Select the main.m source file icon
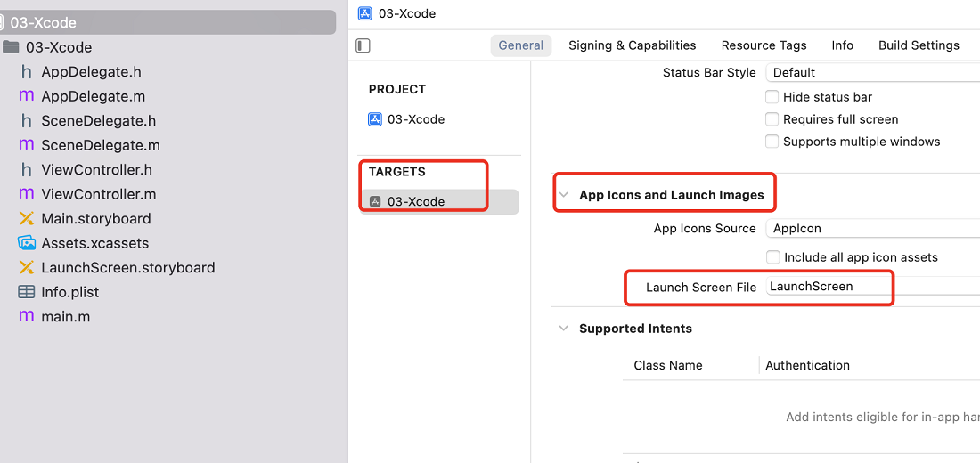 coord(26,316)
